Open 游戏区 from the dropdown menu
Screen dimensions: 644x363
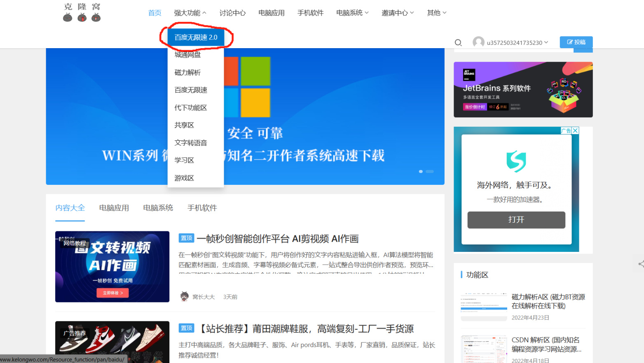(x=196, y=178)
